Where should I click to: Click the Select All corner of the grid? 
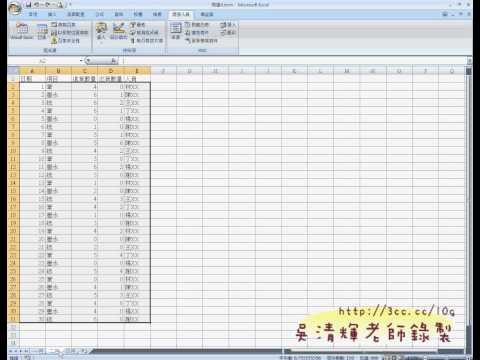[x=14, y=71]
